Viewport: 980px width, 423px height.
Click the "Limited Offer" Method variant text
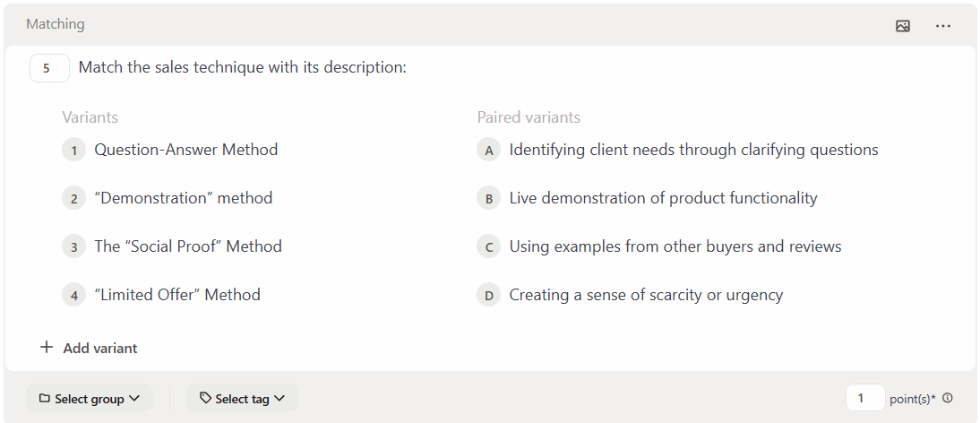click(177, 295)
